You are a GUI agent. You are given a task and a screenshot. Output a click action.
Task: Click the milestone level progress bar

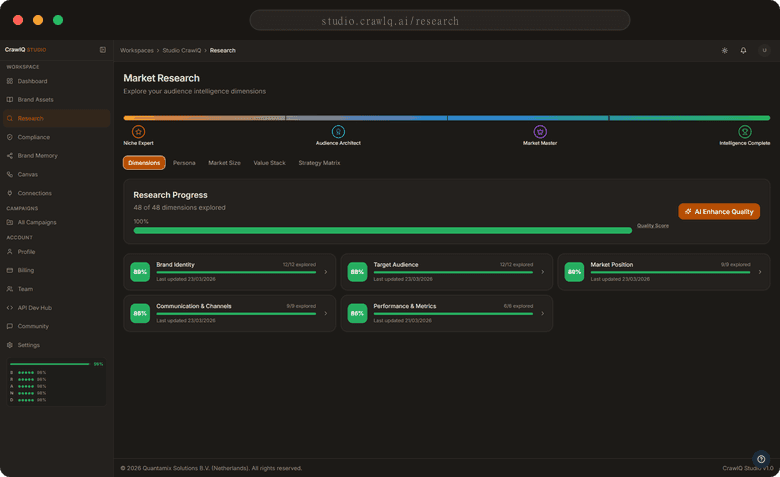[x=447, y=118]
